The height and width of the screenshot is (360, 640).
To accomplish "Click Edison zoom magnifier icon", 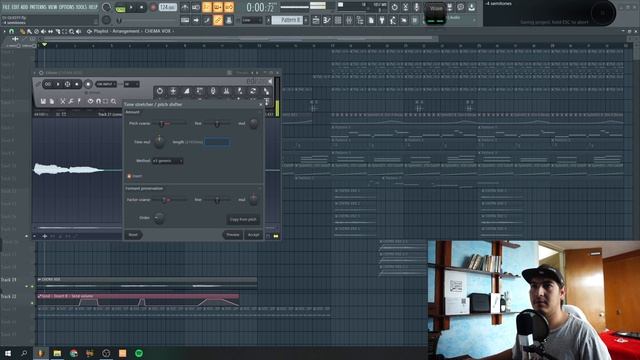I will (113, 101).
